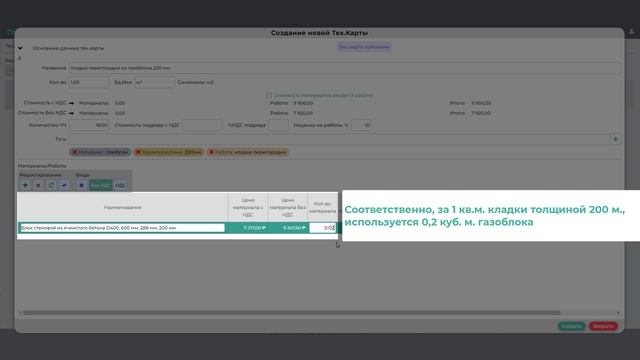Click the 'Ед.Изм' unit field
This screenshot has width=640, height=360.
click(x=155, y=82)
